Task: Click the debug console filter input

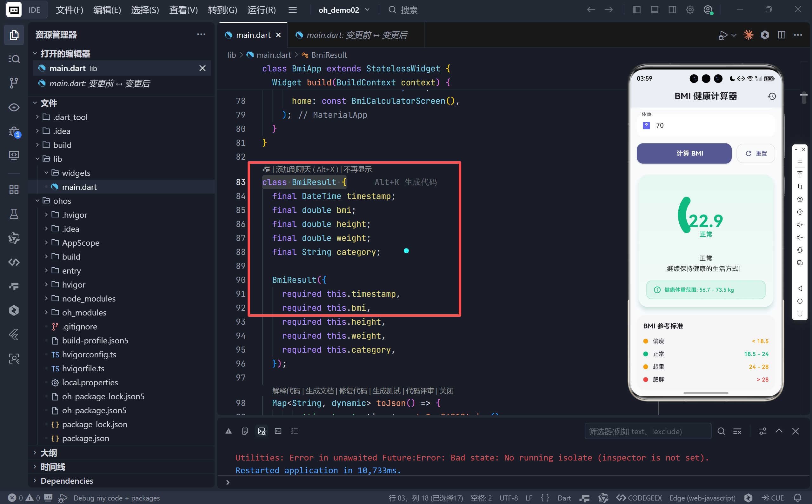Action: (647, 431)
